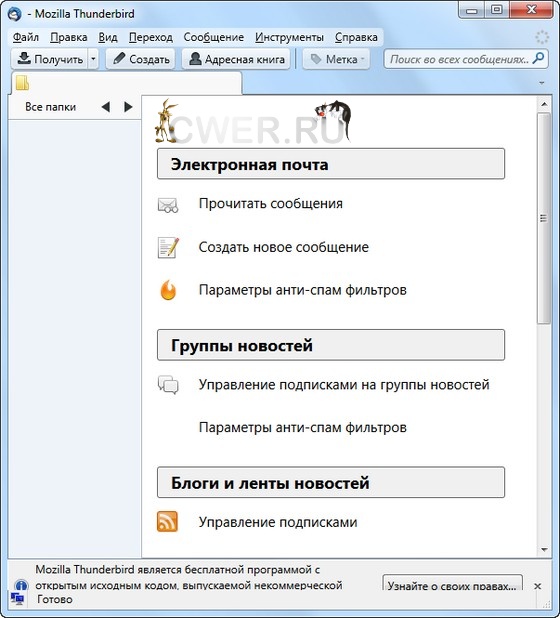
Task: Click the Получить mail button
Action: pos(49,59)
